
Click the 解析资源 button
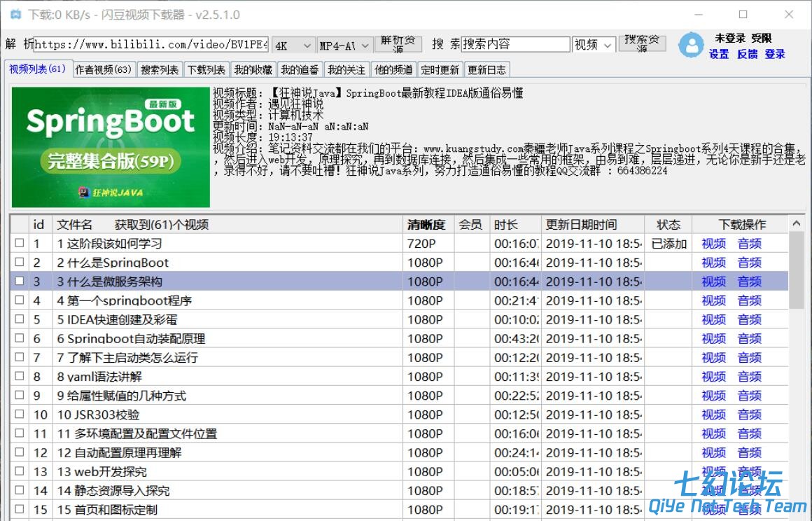click(x=398, y=45)
